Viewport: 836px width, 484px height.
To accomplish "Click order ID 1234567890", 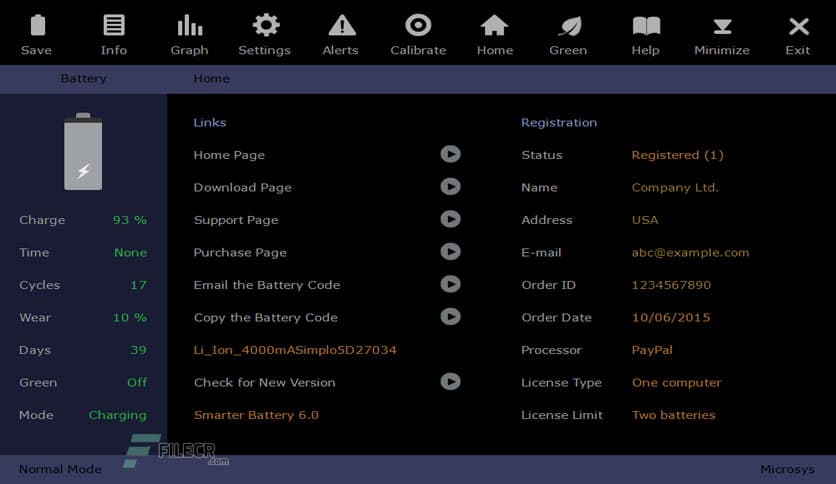I will pyautogui.click(x=671, y=285).
